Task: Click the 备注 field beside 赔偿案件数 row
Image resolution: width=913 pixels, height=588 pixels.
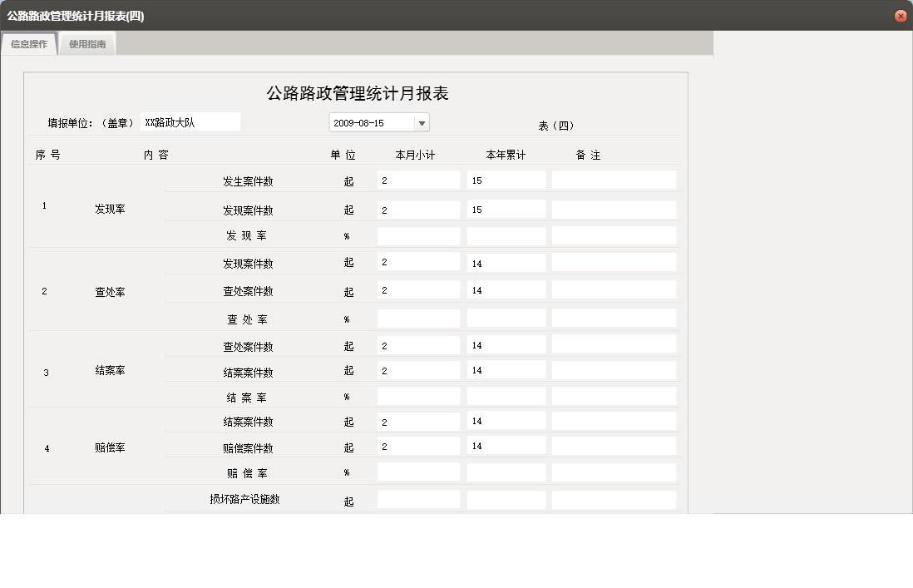Action: (611, 447)
